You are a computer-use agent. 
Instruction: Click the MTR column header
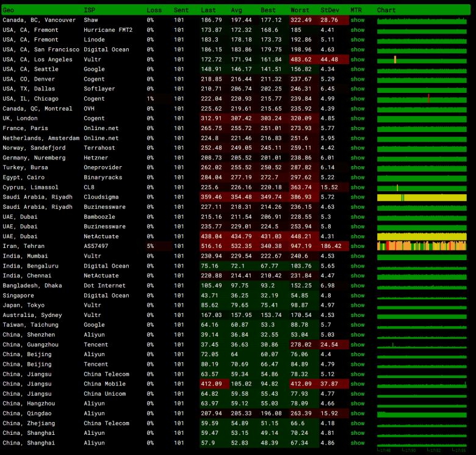[x=356, y=10]
